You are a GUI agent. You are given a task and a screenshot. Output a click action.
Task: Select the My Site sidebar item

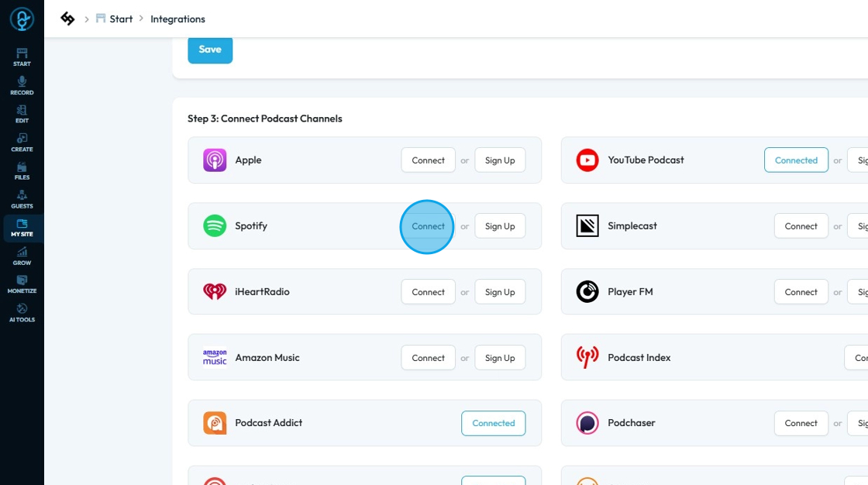22,228
